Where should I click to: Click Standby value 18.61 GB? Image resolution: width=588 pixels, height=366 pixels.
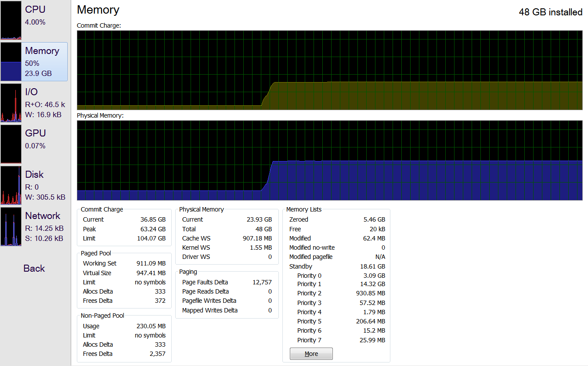click(372, 266)
